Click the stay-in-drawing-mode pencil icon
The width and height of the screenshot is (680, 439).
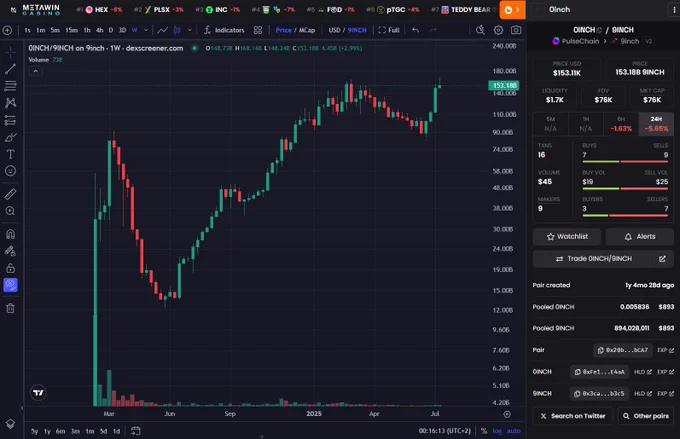[x=10, y=251]
